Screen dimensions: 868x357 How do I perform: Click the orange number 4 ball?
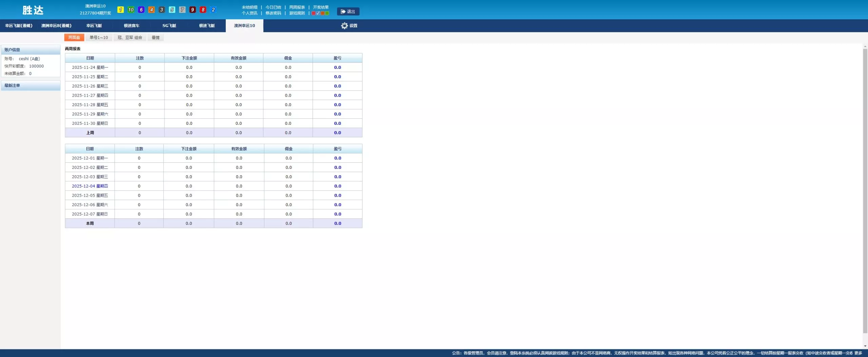click(x=152, y=10)
